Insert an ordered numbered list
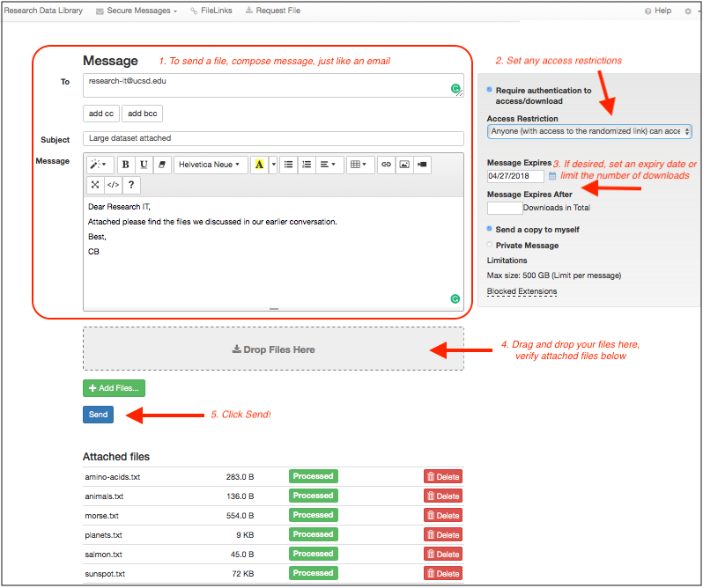The image size is (703, 588). (x=307, y=165)
